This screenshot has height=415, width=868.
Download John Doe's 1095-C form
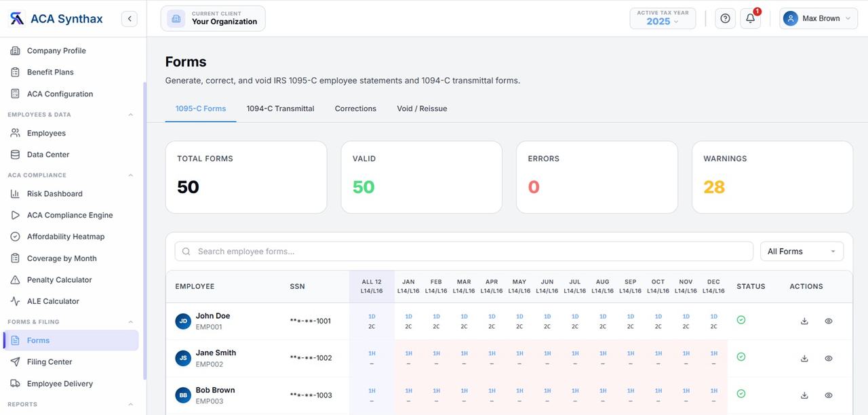pyautogui.click(x=804, y=321)
